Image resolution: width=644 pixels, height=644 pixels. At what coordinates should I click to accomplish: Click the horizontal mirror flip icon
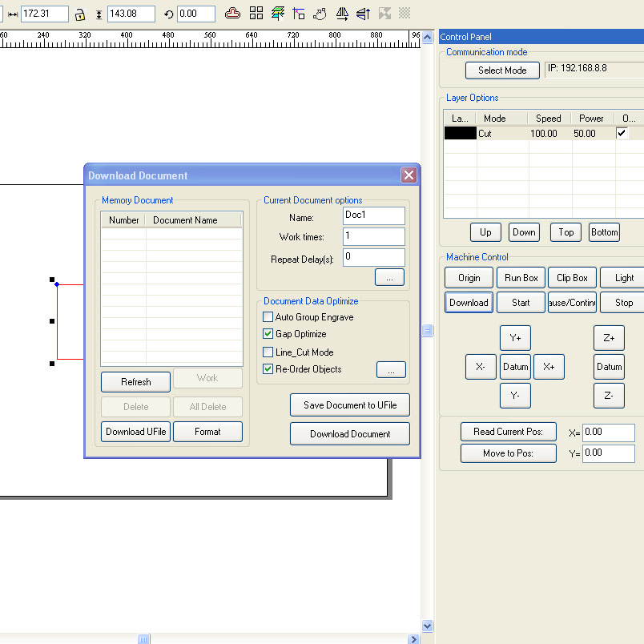[342, 14]
